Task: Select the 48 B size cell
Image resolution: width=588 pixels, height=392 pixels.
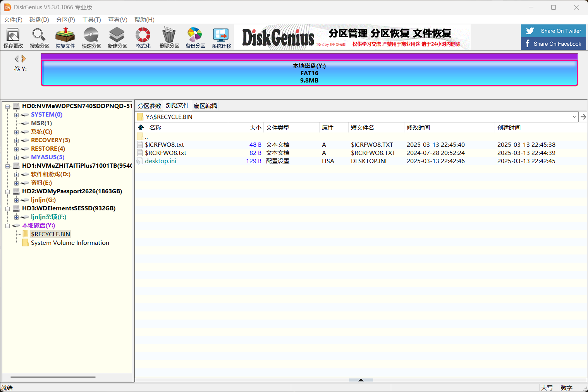Action: [255, 144]
